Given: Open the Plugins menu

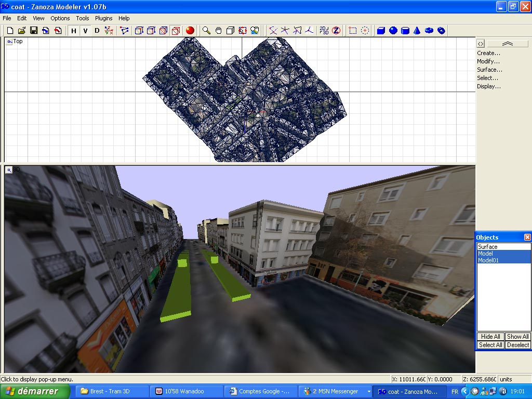Looking at the screenshot, I should 103,18.
